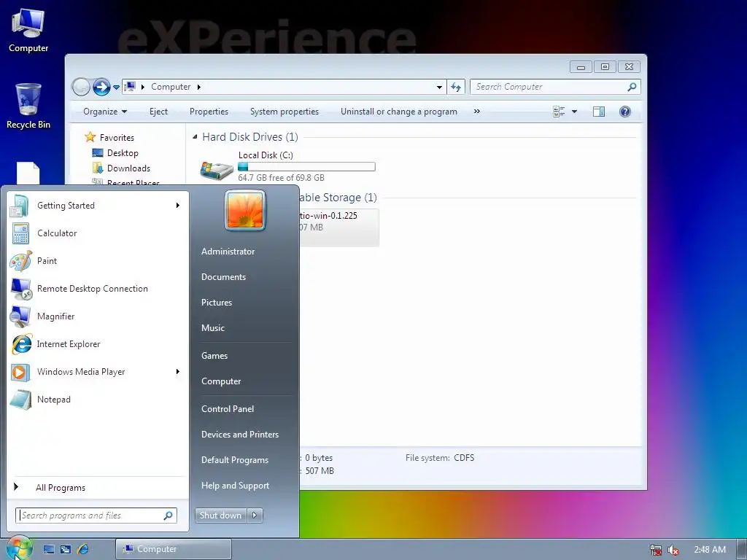This screenshot has height=560, width=747.
Task: Click the Refresh button in the address bar
Action: [456, 87]
